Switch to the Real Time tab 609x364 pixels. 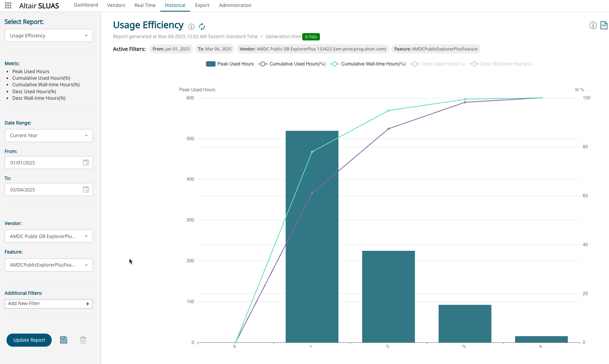(x=145, y=5)
